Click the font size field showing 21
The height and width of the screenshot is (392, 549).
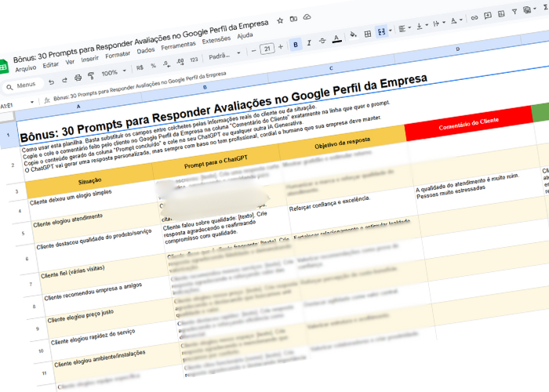pos(267,49)
